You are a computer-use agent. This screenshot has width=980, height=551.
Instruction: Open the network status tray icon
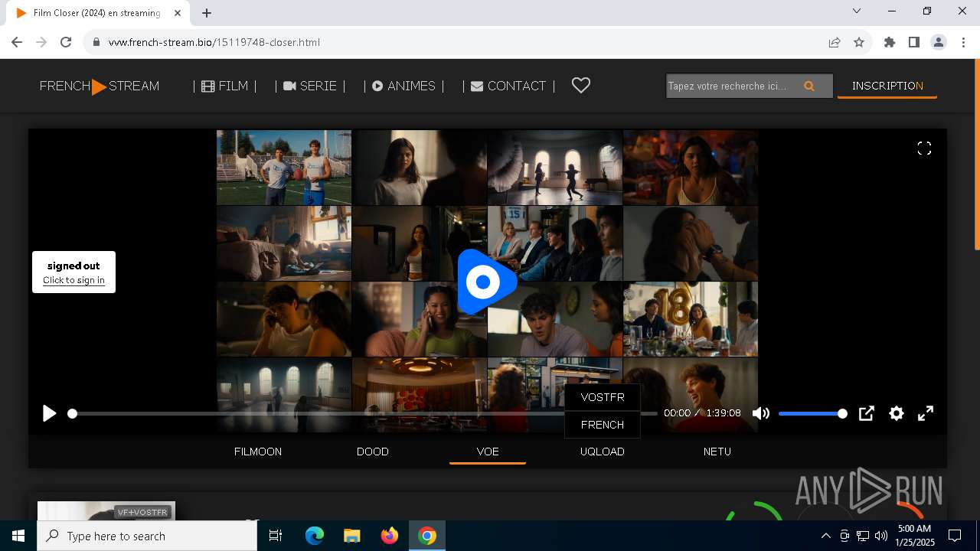point(863,536)
